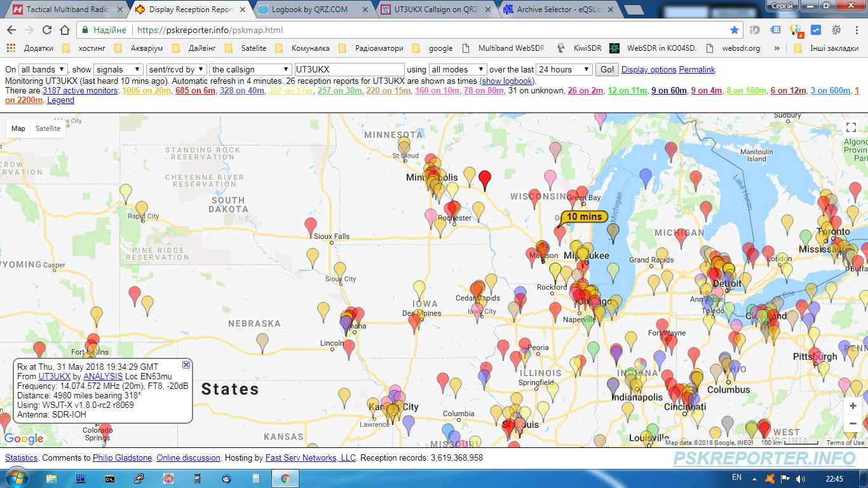Expand the 'sent/rcvd by' dropdown
Viewport: 868px width, 488px height.
coord(176,70)
